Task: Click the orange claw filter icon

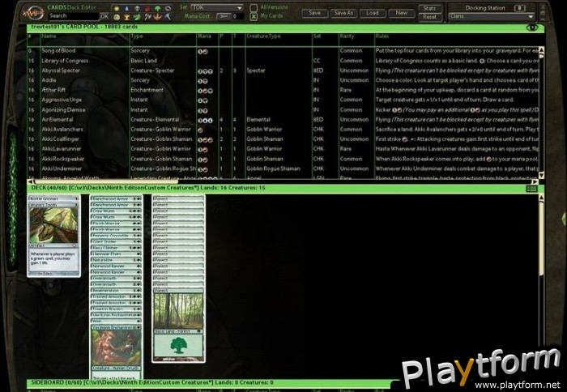Action: [x=158, y=17]
